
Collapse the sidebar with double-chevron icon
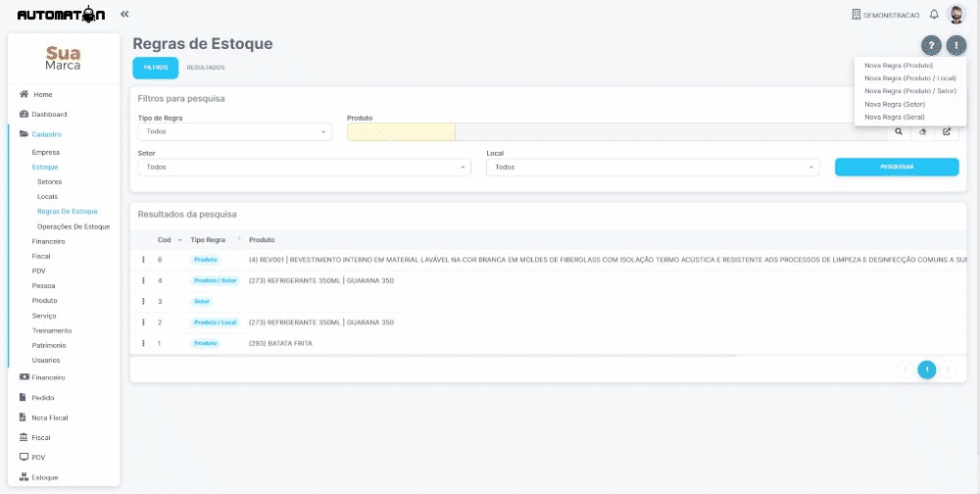tap(124, 14)
